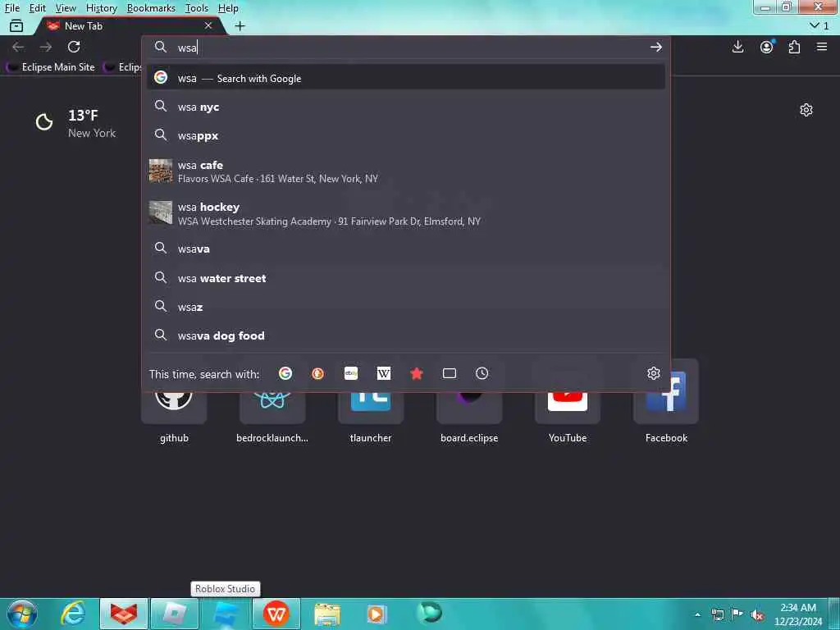Open the account profile icon
This screenshot has width=840, height=630.
pos(767,47)
